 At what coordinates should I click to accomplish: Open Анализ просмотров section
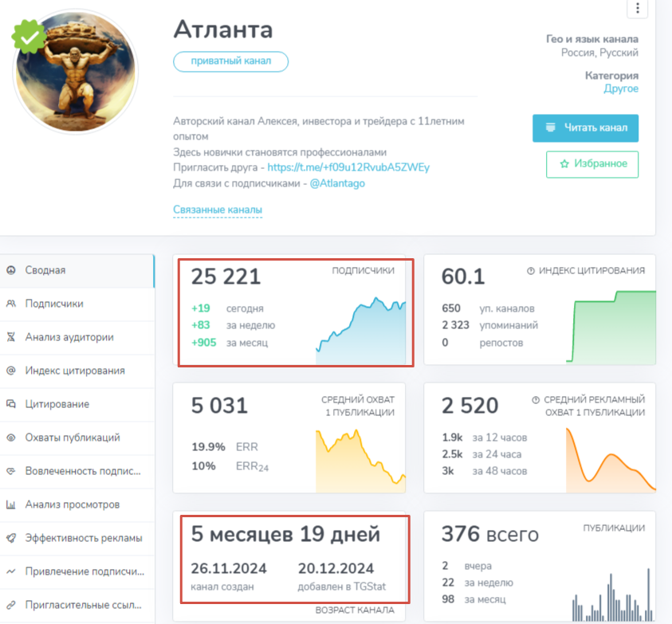tap(77, 504)
